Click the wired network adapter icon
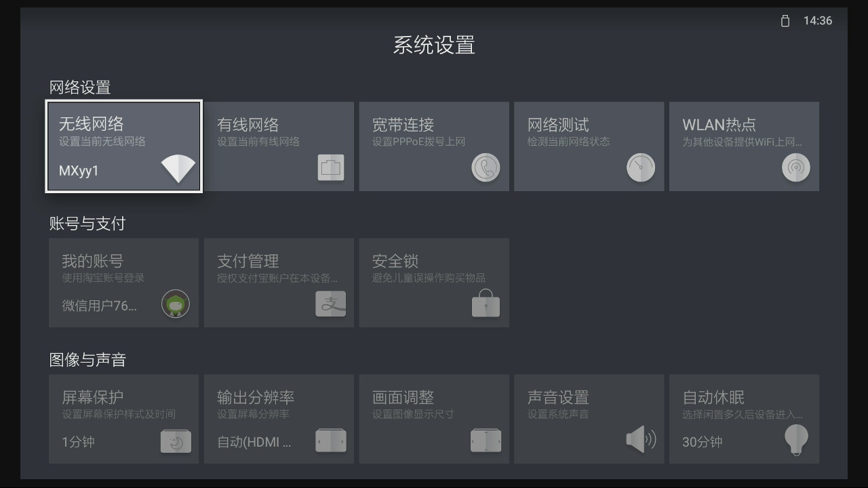Viewport: 868px width, 488px height. (331, 167)
